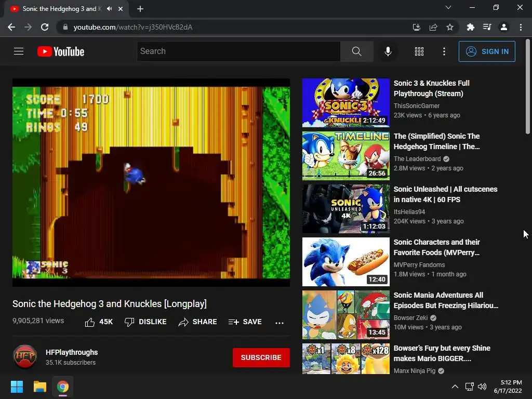Open HFPlaythroughs channel avatar
This screenshot has height=399, width=532.
[x=25, y=356]
